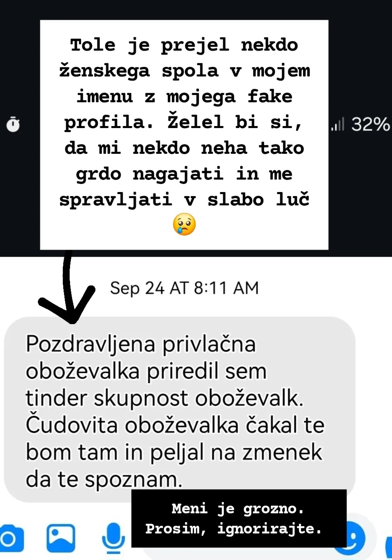The height and width of the screenshot is (560, 392).
Task: Tap the crying face emoji sticker
Action: click(184, 224)
